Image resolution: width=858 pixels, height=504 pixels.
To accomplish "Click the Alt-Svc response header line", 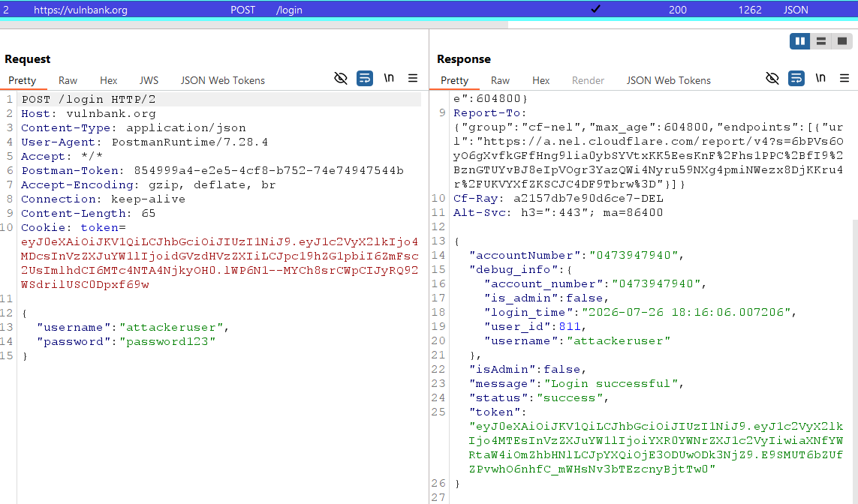I will [558, 213].
